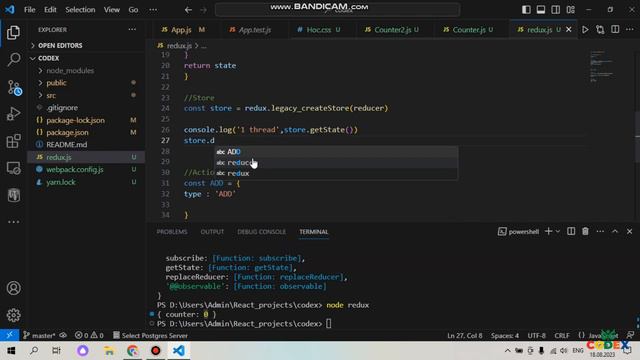Screen dimensions: 640x360
Task: Switch to Problems panel tab
Action: click(x=172, y=232)
